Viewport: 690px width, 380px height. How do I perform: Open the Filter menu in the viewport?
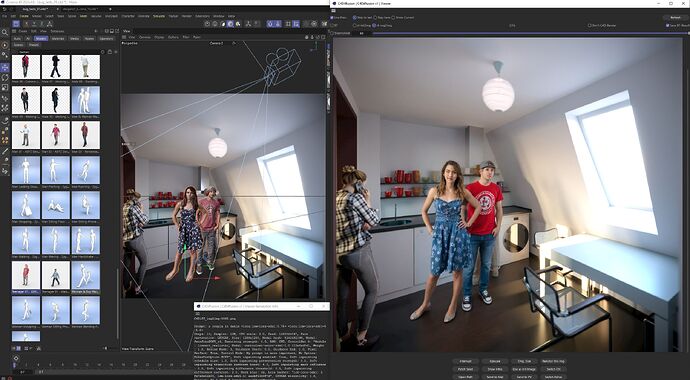click(186, 37)
